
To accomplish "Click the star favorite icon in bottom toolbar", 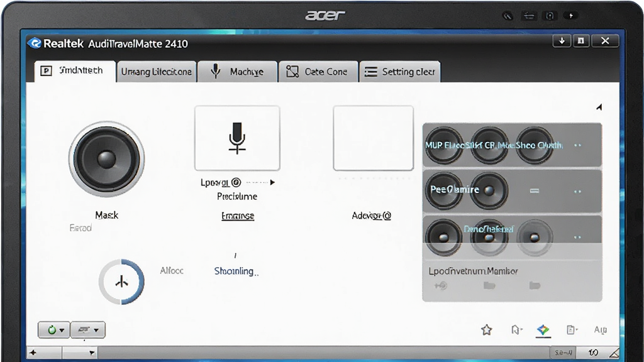I will [487, 329].
